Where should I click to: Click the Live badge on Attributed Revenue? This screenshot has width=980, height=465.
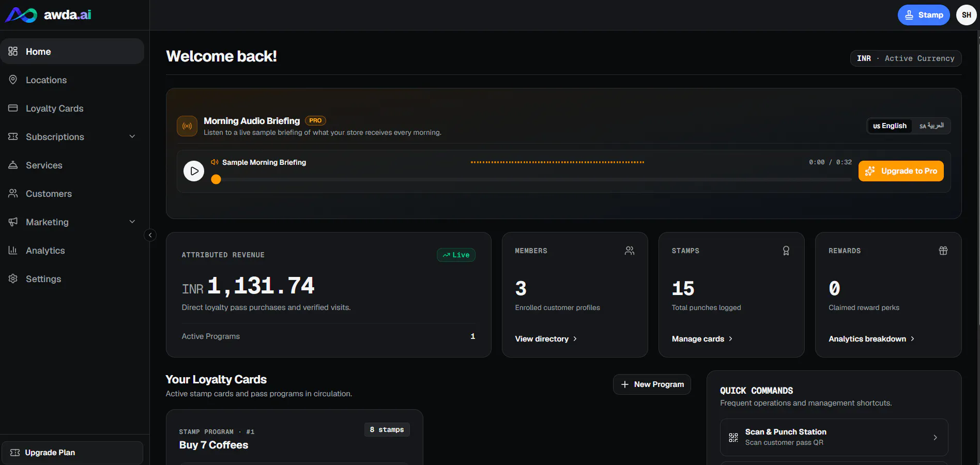point(456,255)
